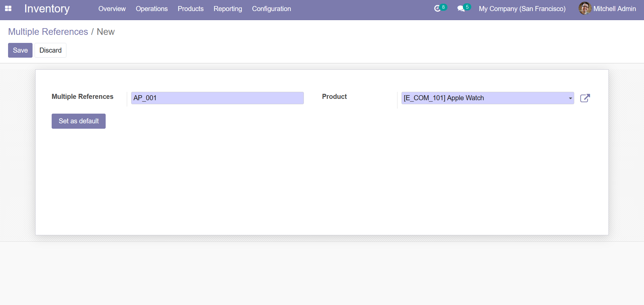Click the Inventory app title
Image resolution: width=644 pixels, height=305 pixels.
[47, 9]
